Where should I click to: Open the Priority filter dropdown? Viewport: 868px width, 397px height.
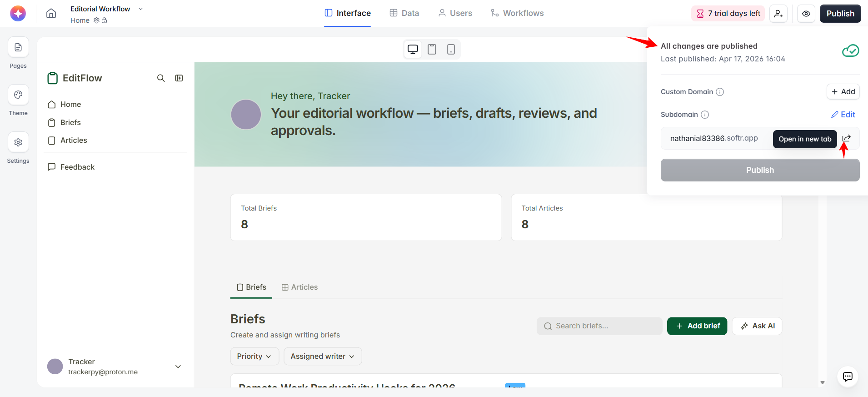click(254, 357)
